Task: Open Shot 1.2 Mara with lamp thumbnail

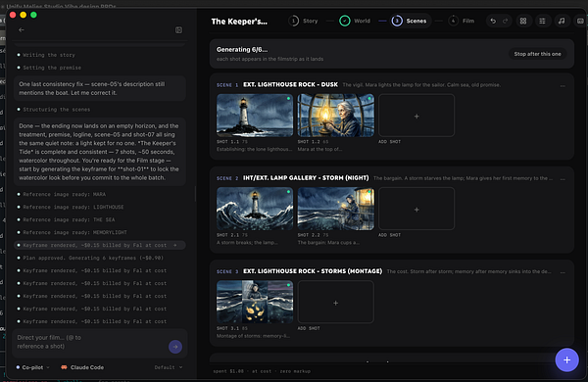Action: 335,116
